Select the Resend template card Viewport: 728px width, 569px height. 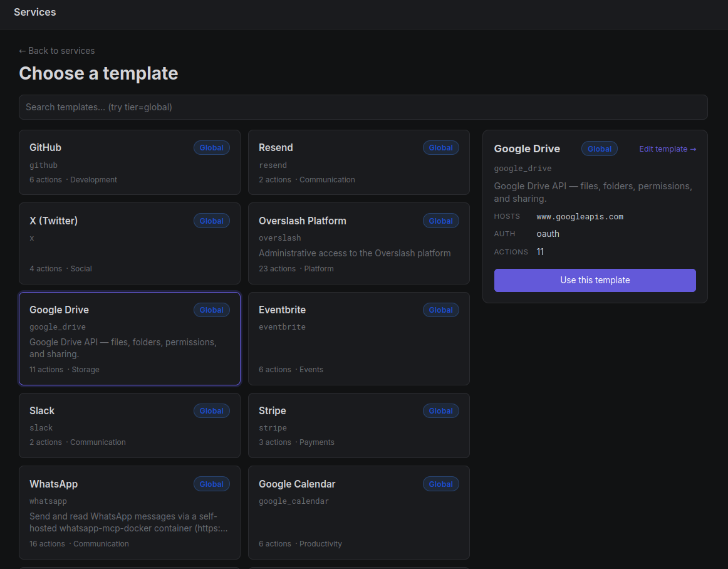359,162
